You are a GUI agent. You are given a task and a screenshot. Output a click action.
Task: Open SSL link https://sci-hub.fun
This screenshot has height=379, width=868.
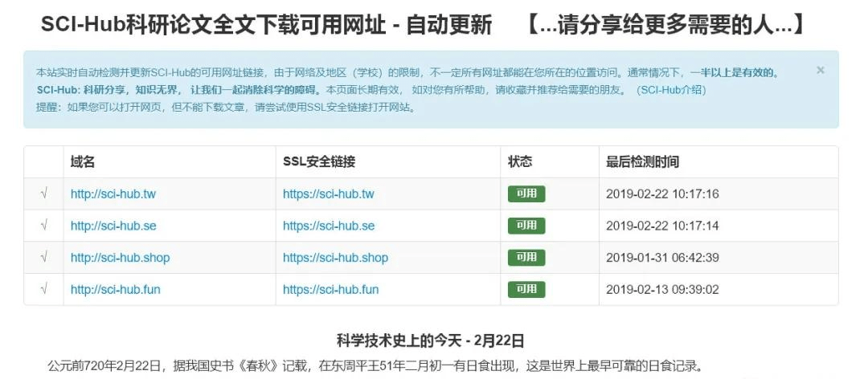coord(330,290)
